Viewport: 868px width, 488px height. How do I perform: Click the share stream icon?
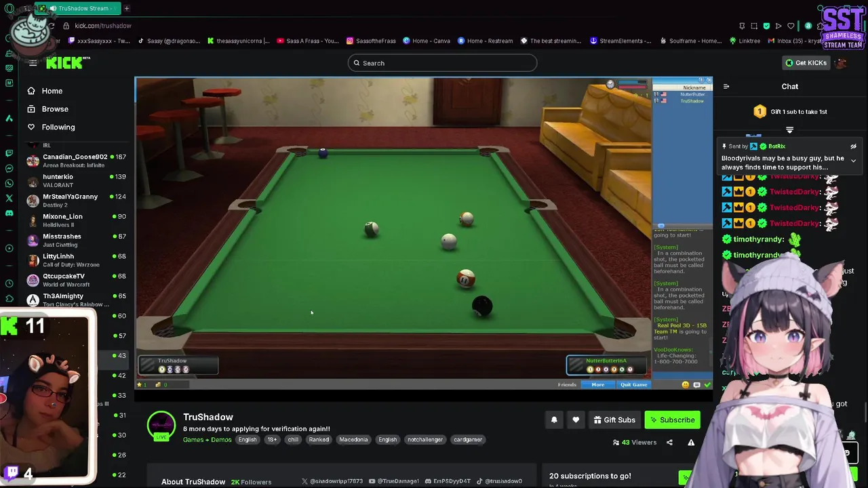(669, 443)
